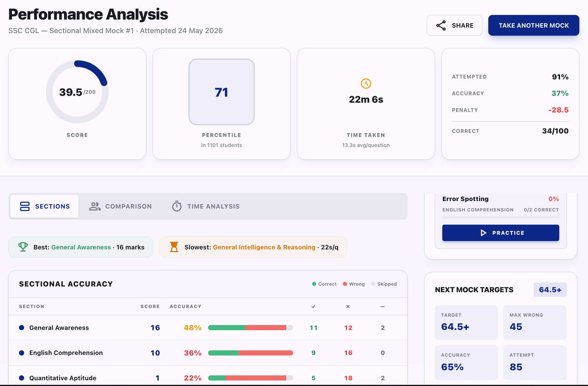The width and height of the screenshot is (588, 386).
Task: Click the 'in 1101 students' text
Action: point(222,145)
